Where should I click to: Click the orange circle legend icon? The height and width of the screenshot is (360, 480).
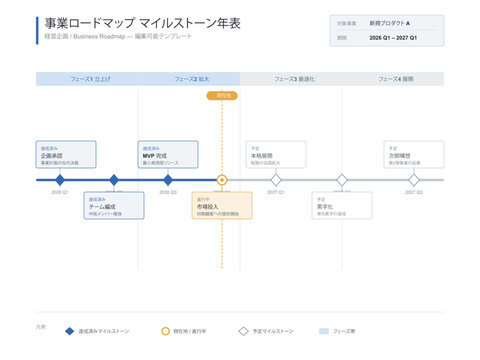[165, 331]
